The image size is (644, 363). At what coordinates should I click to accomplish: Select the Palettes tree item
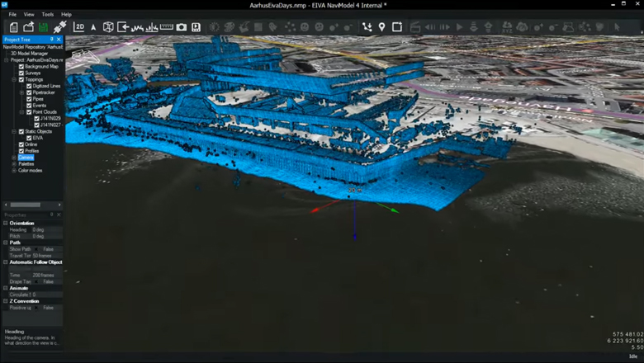[26, 164]
